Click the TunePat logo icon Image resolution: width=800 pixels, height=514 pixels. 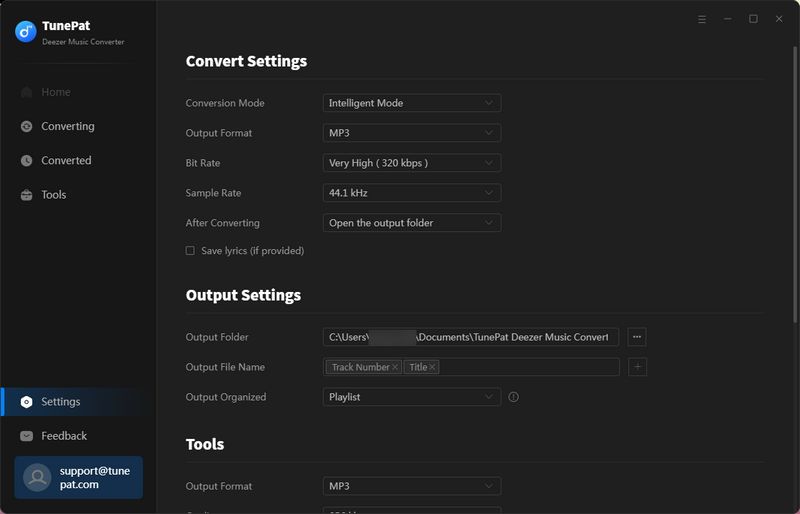[26, 31]
